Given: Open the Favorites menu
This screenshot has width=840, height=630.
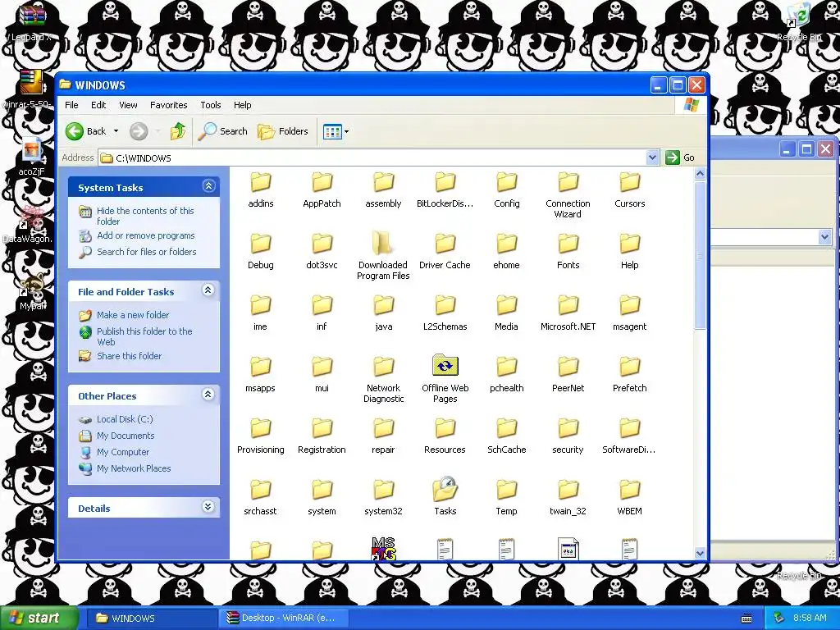Looking at the screenshot, I should point(169,105).
